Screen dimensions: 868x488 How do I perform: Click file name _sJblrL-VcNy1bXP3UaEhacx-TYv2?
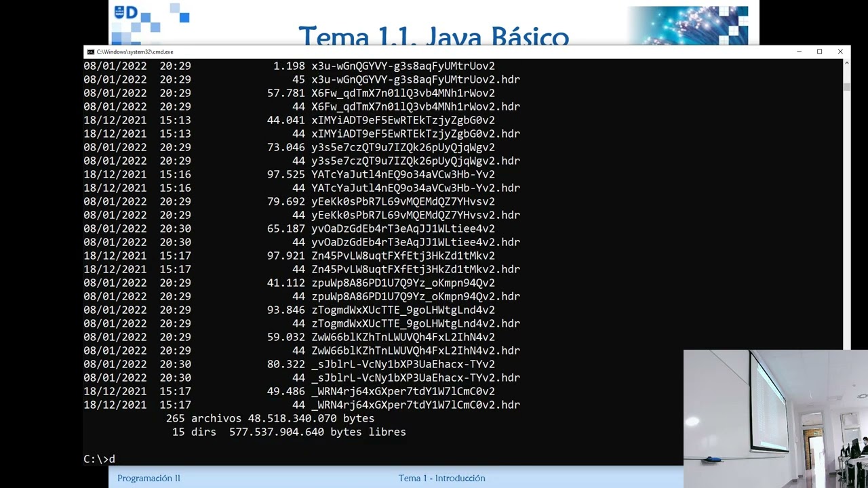pos(403,364)
